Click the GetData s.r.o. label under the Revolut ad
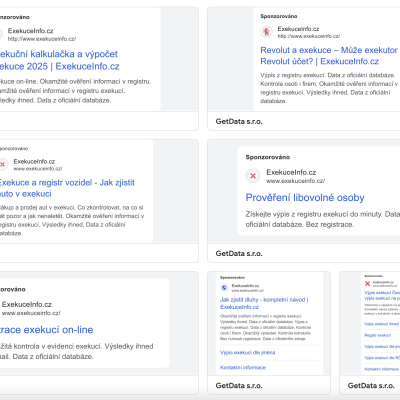The width and height of the screenshot is (400, 400). 239,121
